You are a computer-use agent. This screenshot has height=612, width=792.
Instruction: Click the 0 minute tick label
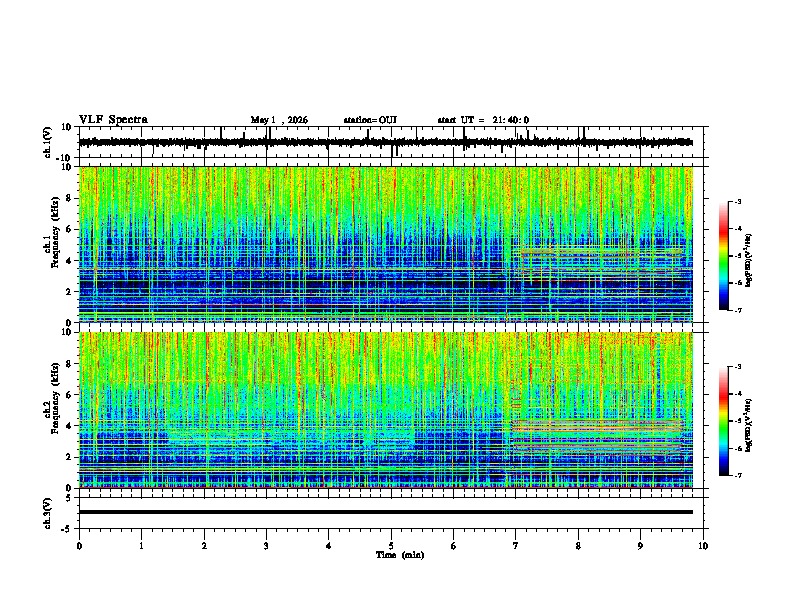pos(79,546)
